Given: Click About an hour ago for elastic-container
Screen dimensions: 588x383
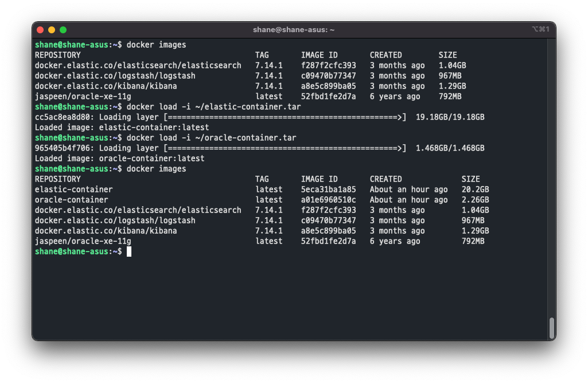Looking at the screenshot, I should coord(409,189).
